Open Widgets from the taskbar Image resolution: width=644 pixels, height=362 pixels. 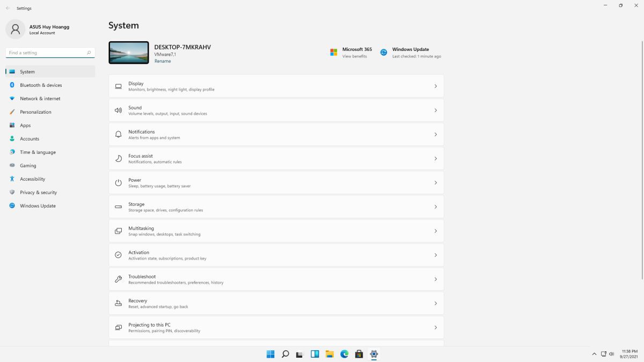pos(315,354)
